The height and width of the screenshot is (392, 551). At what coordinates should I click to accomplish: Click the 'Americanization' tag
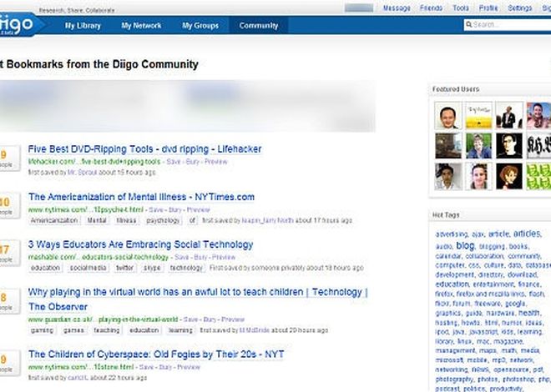click(54, 220)
